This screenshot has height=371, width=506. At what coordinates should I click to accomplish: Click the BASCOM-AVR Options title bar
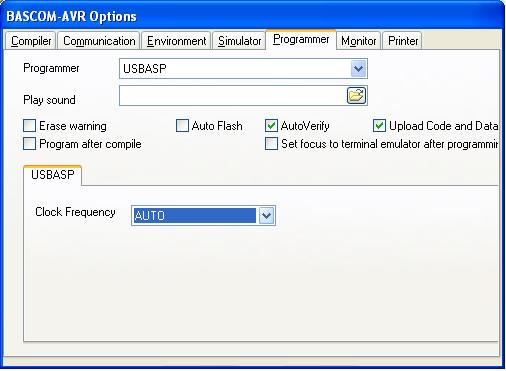click(x=253, y=16)
